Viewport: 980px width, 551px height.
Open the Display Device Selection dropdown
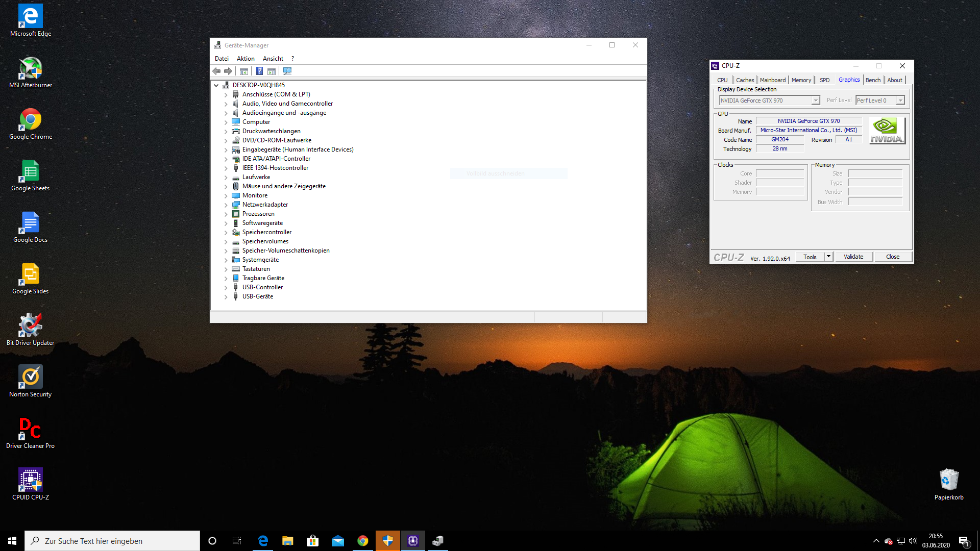click(816, 100)
